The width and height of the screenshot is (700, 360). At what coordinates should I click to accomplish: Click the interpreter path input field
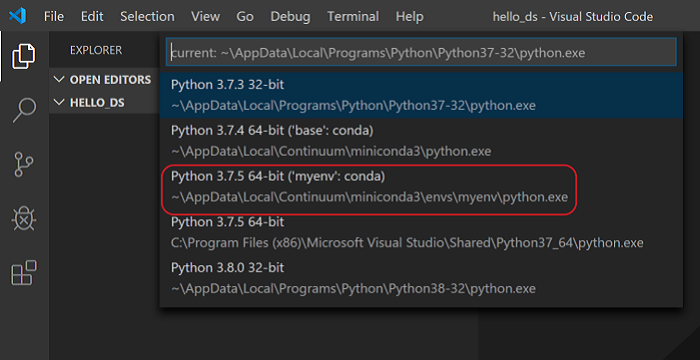click(421, 53)
